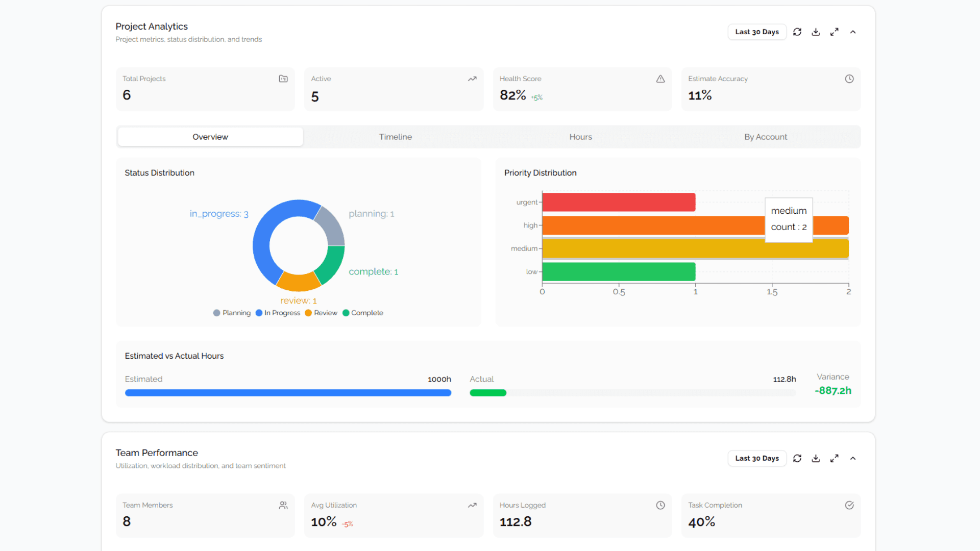The image size is (980, 551).
Task: Click the Team Members value 8
Action: pos(127,521)
